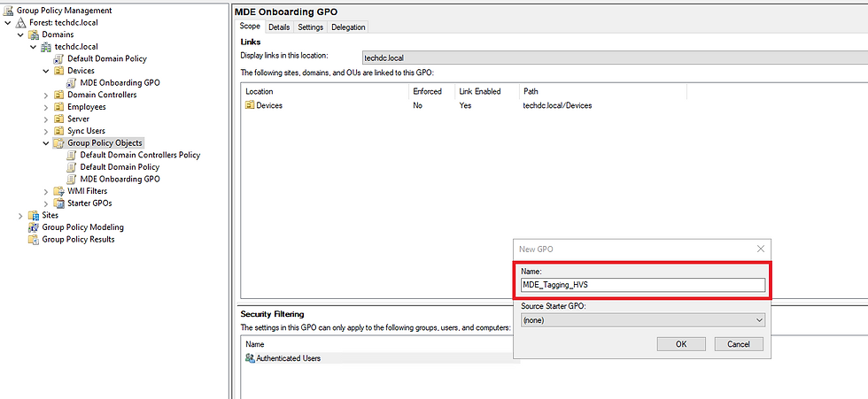The image size is (868, 399).
Task: Click the Group Policy Objects folder icon
Action: point(59,143)
